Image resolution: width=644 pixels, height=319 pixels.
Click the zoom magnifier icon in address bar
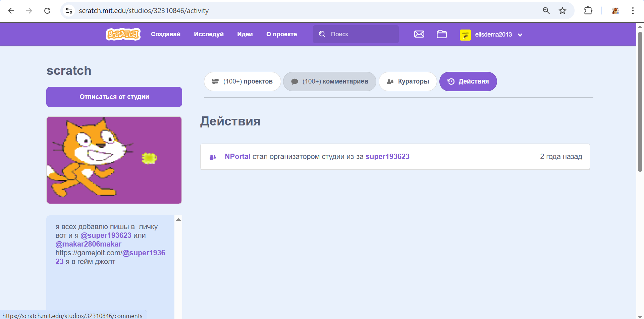click(x=546, y=11)
